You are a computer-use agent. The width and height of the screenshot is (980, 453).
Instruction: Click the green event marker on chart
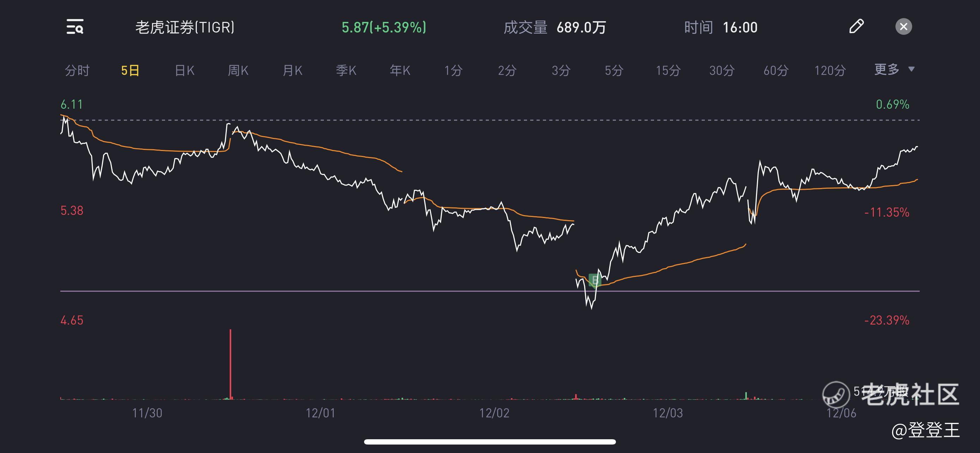point(594,280)
